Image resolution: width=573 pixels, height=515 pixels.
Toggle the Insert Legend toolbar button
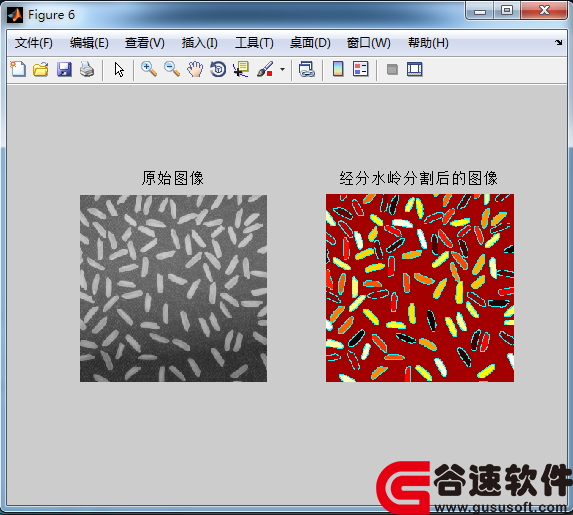coord(361,69)
